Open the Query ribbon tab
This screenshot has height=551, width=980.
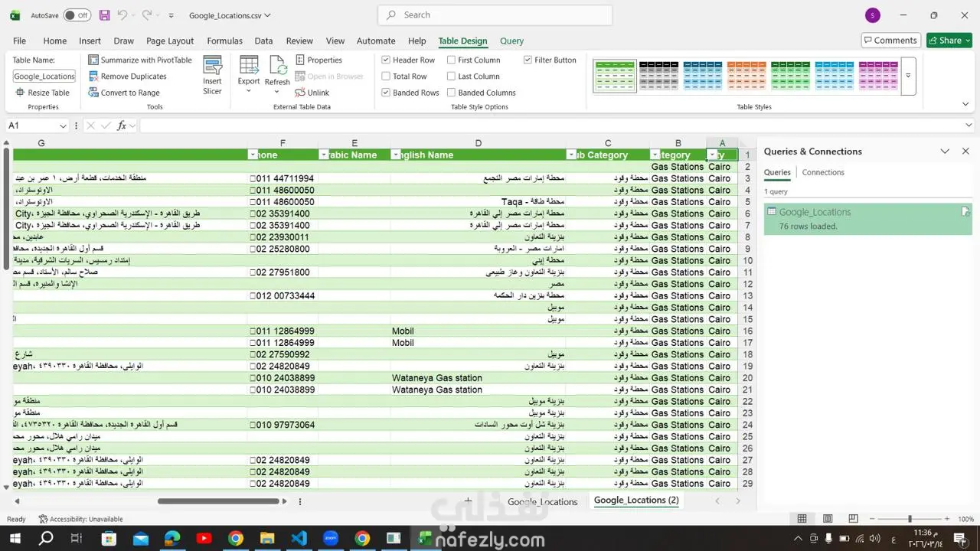point(511,41)
